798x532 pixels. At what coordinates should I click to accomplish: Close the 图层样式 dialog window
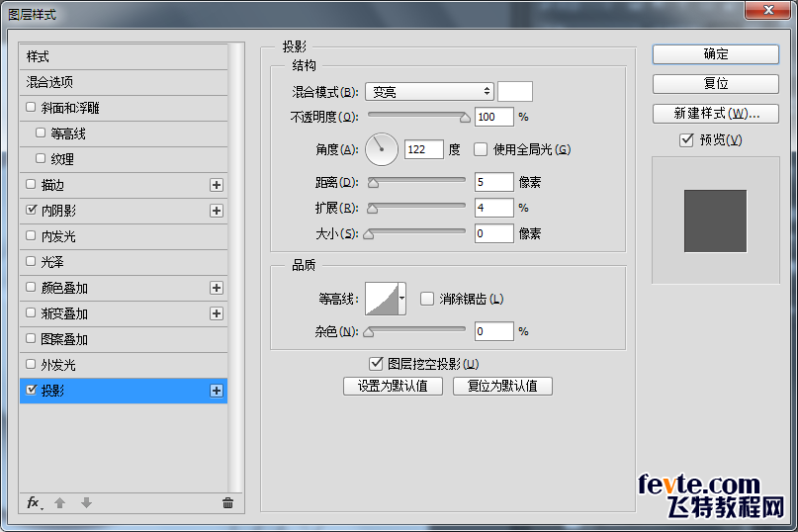coord(768,10)
